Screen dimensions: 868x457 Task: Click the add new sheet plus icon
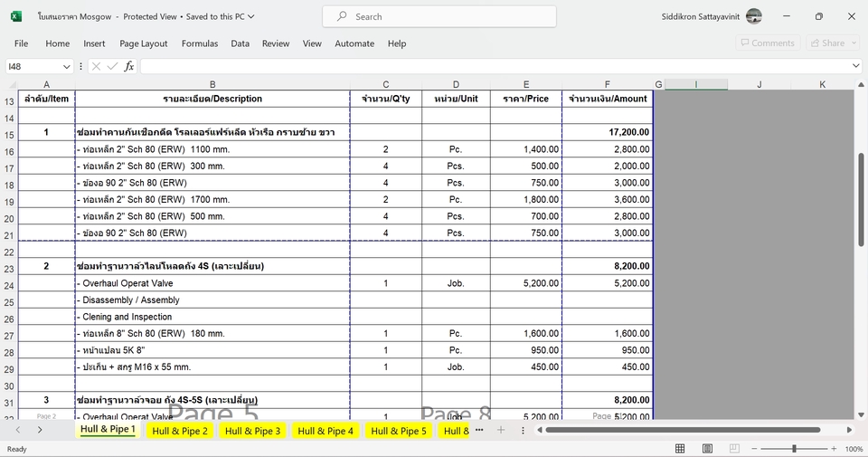pos(501,430)
